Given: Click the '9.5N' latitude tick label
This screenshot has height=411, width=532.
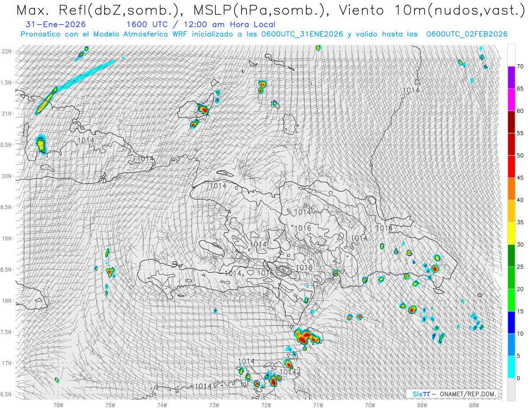Looking at the screenshot, I should [x=6, y=207].
